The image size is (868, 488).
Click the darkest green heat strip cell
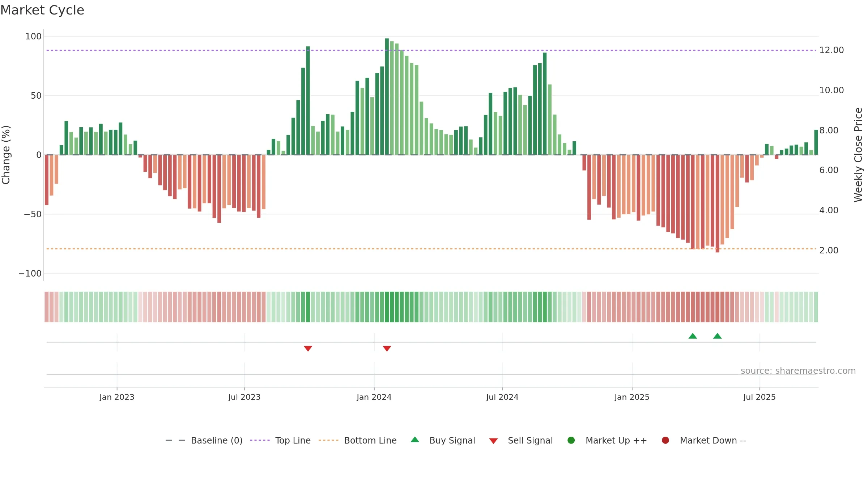[x=387, y=307]
